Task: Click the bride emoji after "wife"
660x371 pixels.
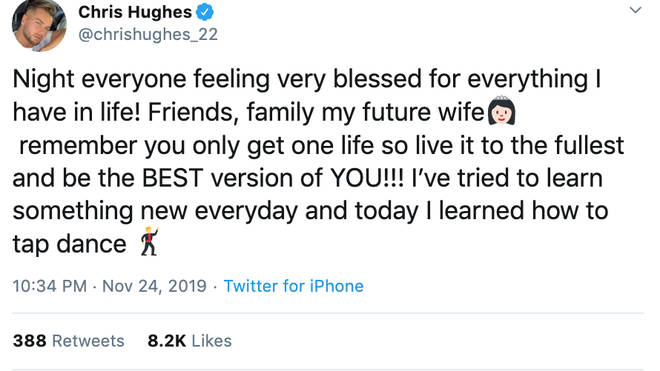Action: point(501,110)
